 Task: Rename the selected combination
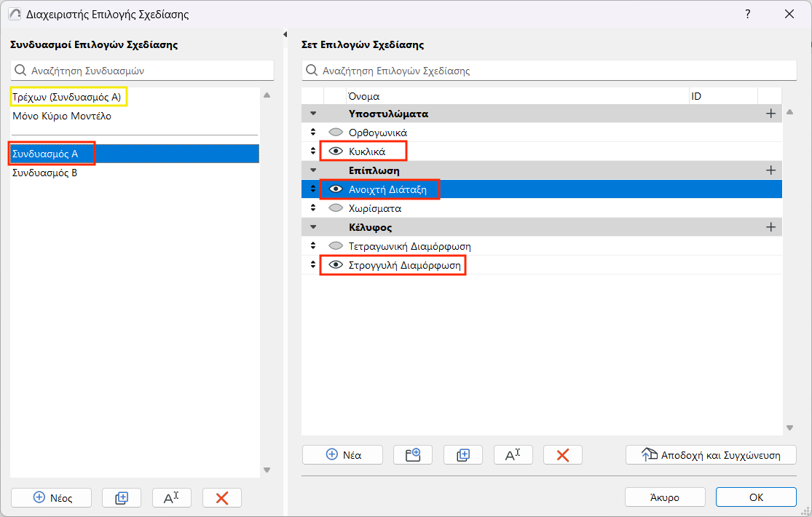(x=171, y=498)
